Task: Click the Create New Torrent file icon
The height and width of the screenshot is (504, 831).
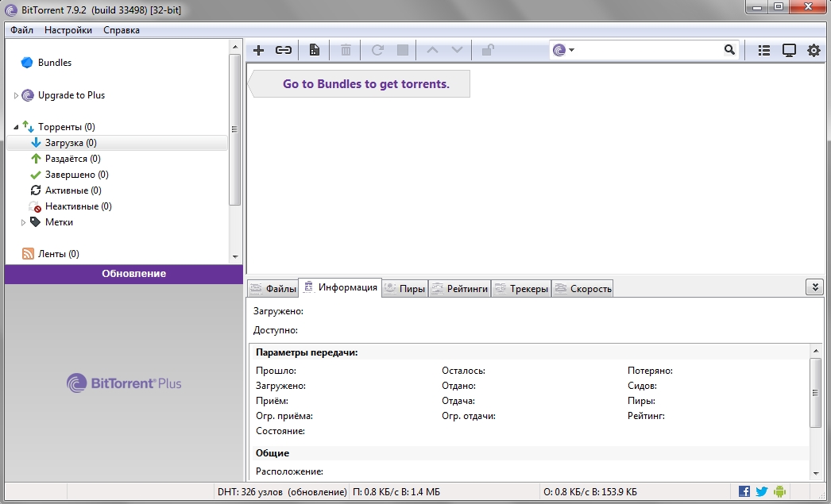Action: (x=315, y=50)
